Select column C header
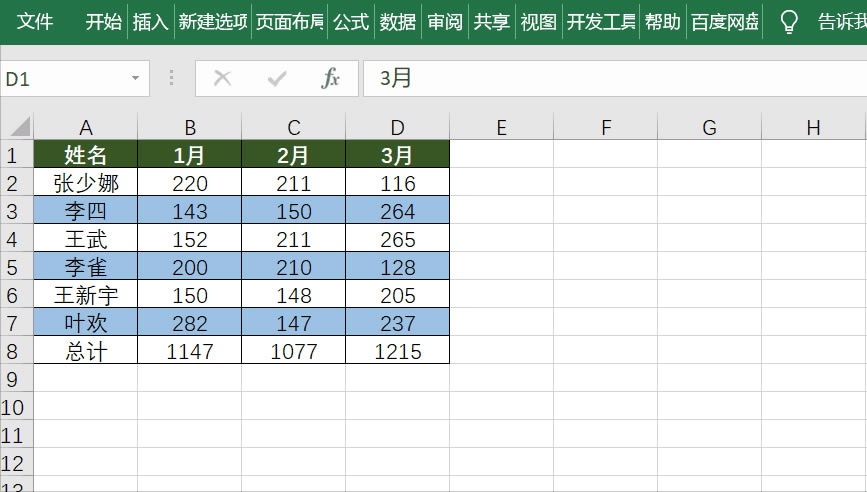Viewport: 867px width, 492px height. 294,127
